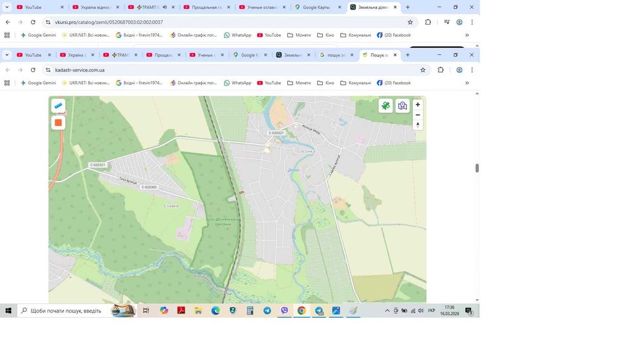View site information for kadastr-service.com.ua
This screenshot has width=633, height=364.
(x=48, y=70)
